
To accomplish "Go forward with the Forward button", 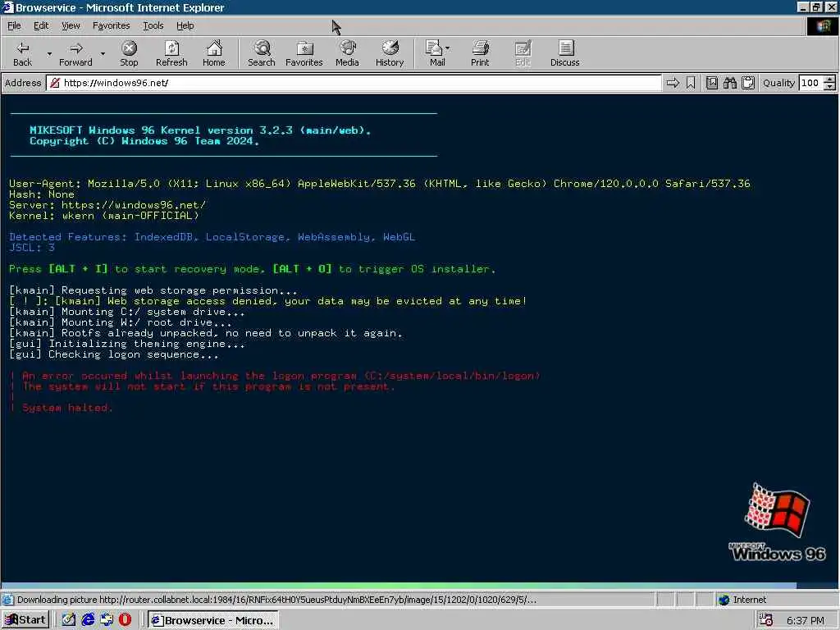I will [x=75, y=53].
